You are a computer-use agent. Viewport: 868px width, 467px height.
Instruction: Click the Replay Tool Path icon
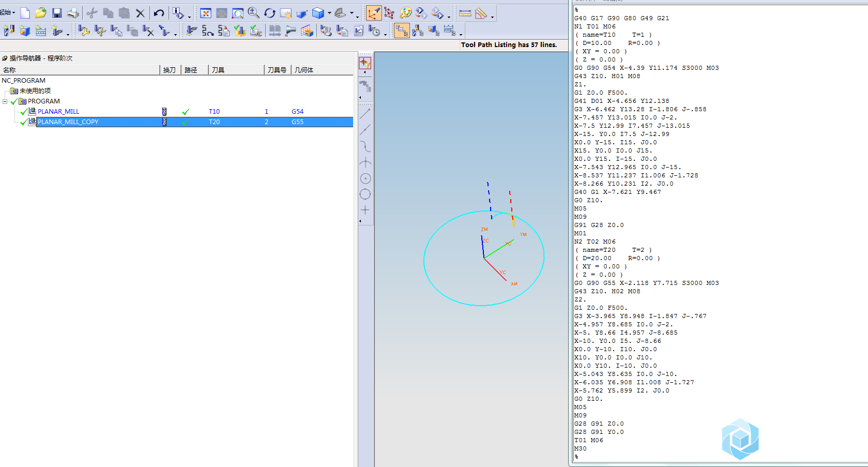[x=208, y=31]
